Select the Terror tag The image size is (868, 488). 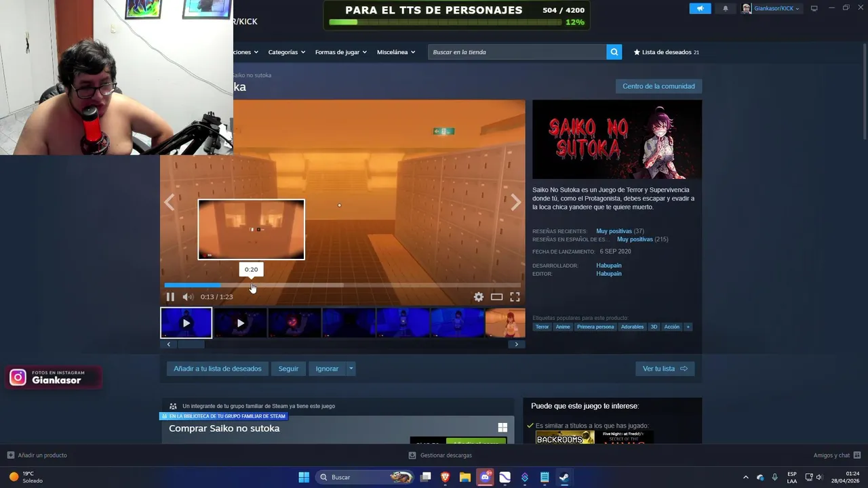point(542,327)
